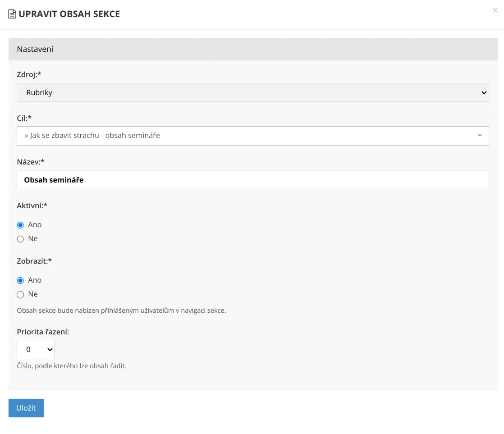Close the Upravit obsah sekce dialog

495,10
